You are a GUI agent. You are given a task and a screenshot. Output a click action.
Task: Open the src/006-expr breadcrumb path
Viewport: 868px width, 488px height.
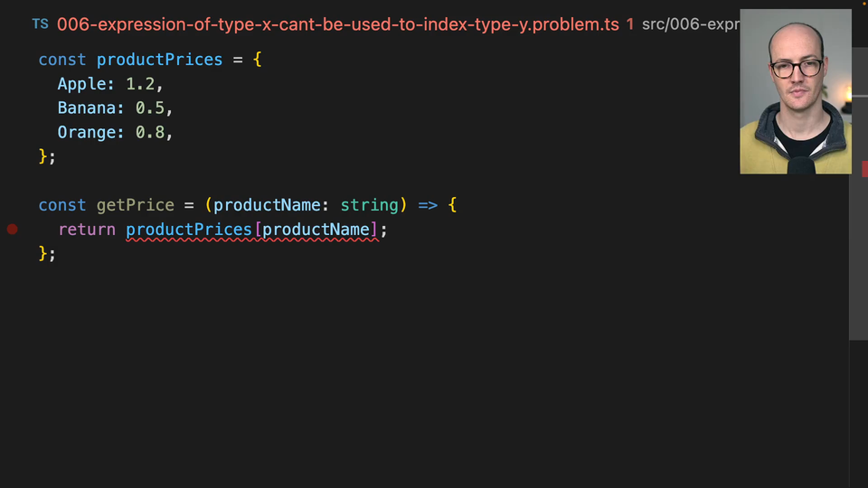point(690,24)
